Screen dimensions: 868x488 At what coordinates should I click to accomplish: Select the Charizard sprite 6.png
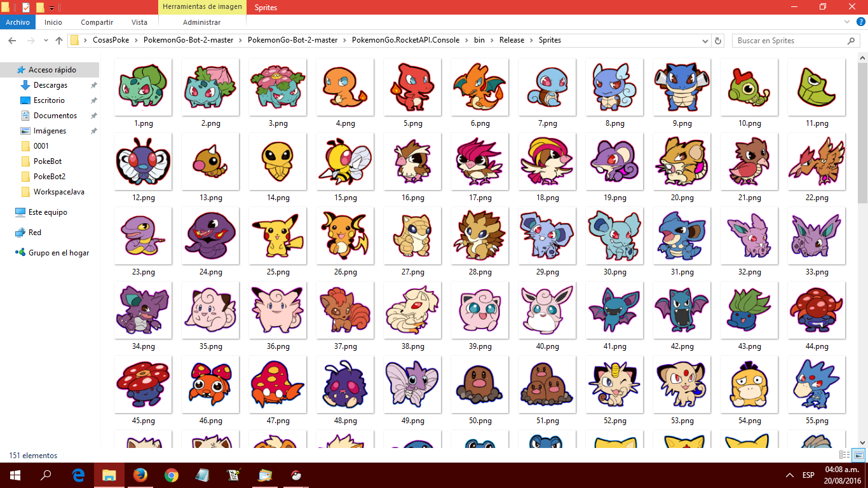pyautogui.click(x=480, y=87)
